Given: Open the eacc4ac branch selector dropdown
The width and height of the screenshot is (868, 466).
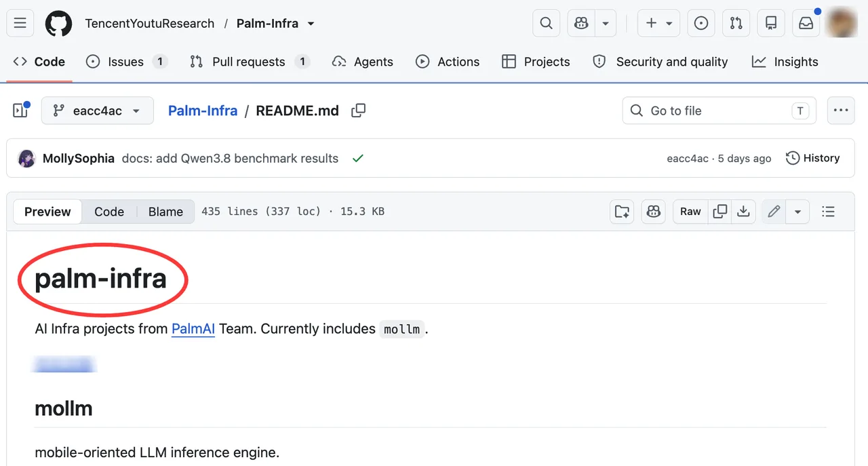Looking at the screenshot, I should (x=98, y=111).
